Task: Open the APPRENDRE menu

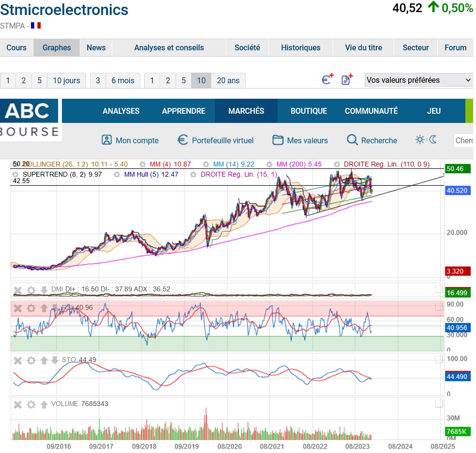Action: pos(183,111)
